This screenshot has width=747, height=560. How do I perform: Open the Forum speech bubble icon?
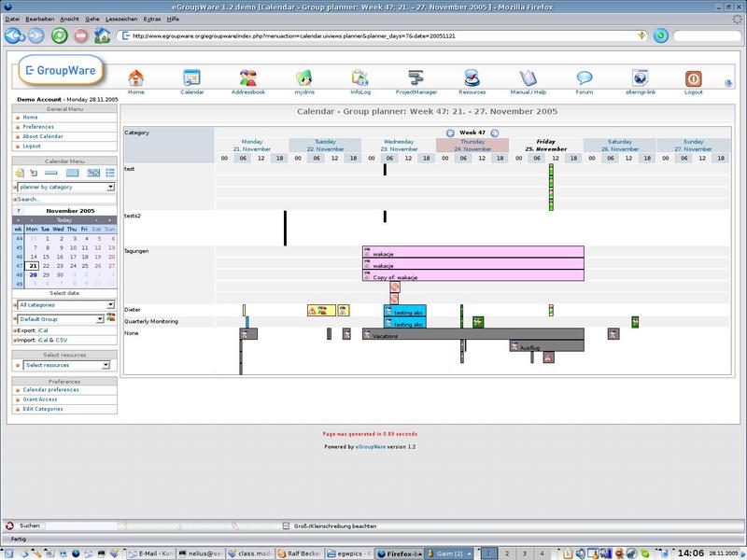[585, 78]
